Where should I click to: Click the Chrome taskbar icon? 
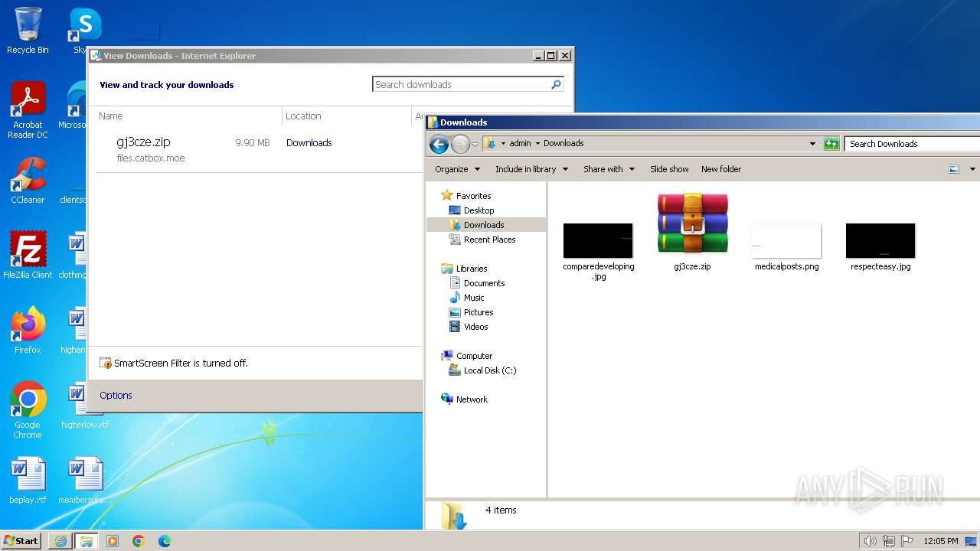(x=139, y=541)
